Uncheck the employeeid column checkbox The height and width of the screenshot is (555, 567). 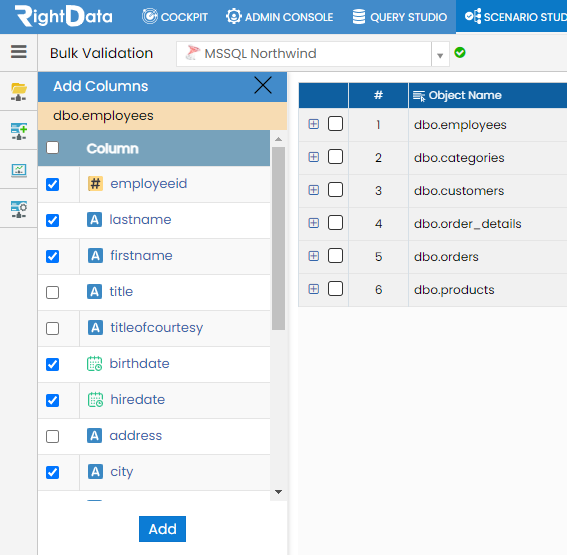tap(53, 184)
